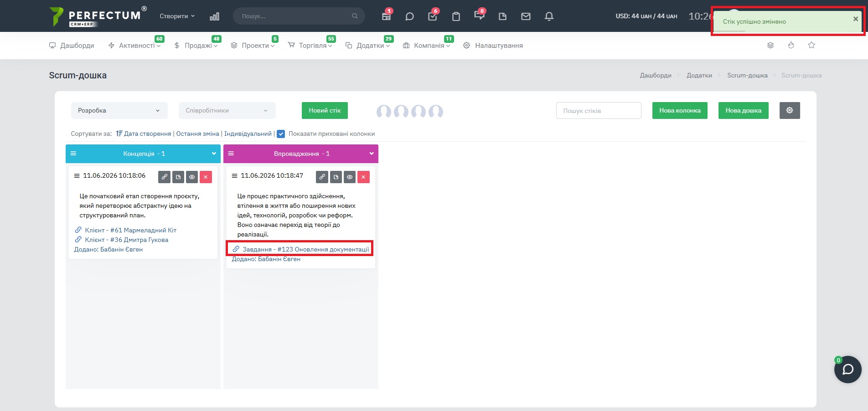
Task: Click note icon on Концепція sticker
Action: (x=178, y=177)
